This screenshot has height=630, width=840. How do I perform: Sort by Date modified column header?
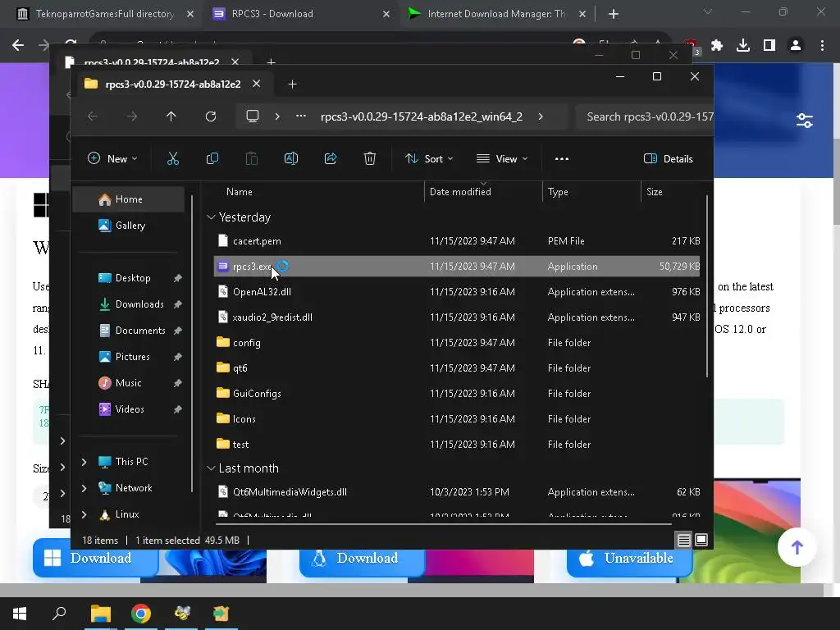coord(483,192)
